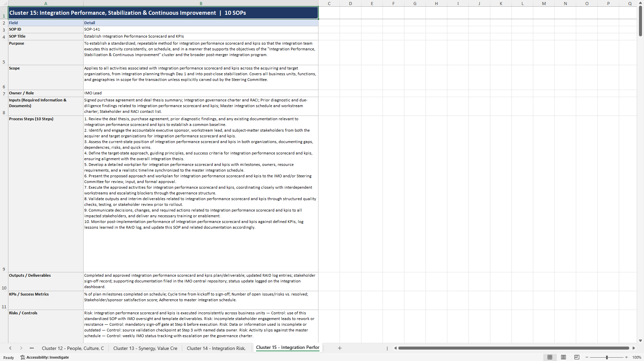Click the 'IMO Lead' cell
The image size is (644, 361).
coord(201,93)
